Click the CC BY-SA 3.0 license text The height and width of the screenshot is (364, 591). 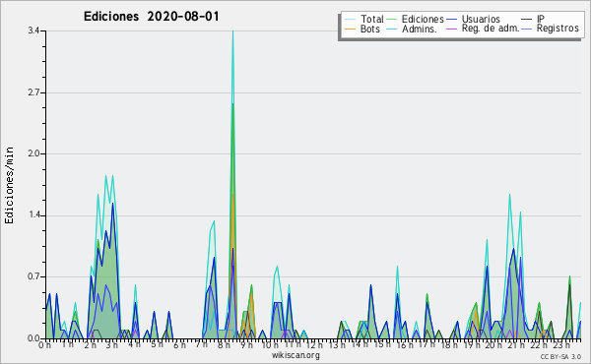[560, 356]
